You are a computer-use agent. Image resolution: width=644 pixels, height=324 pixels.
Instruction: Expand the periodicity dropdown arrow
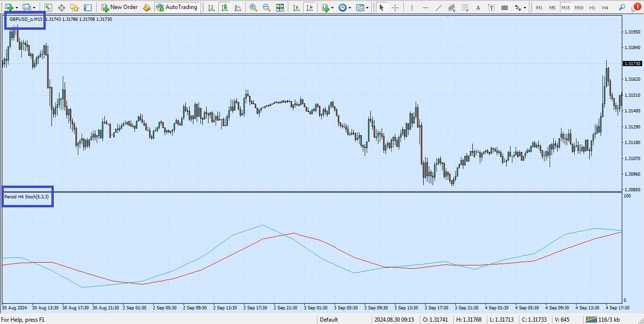(350, 8)
